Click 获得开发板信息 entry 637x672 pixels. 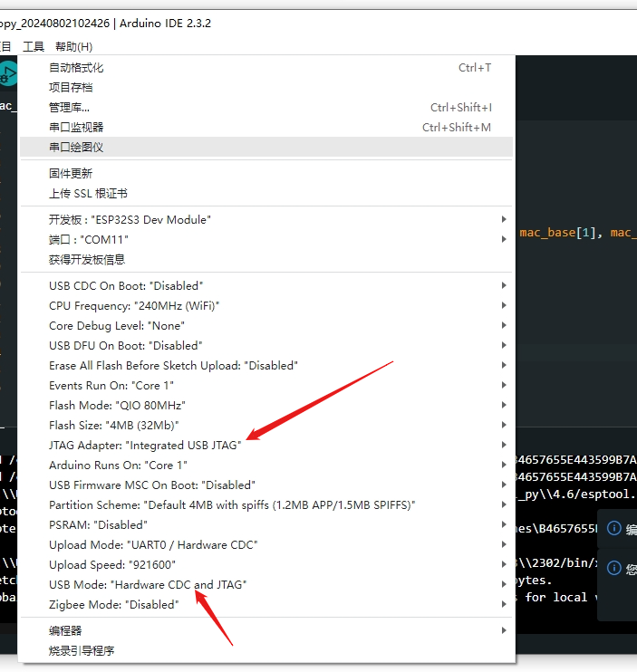(266, 259)
